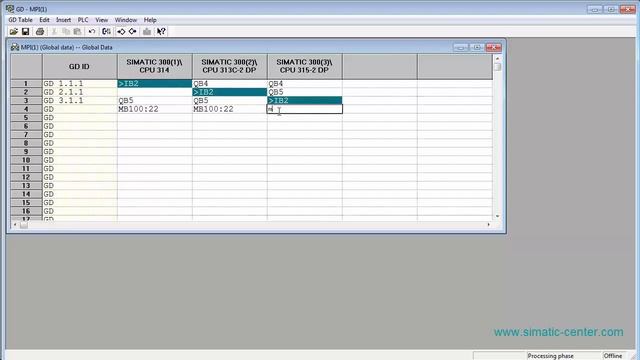Click the Offline status bar entry
Viewport: 640px width, 360px height.
(x=613, y=356)
